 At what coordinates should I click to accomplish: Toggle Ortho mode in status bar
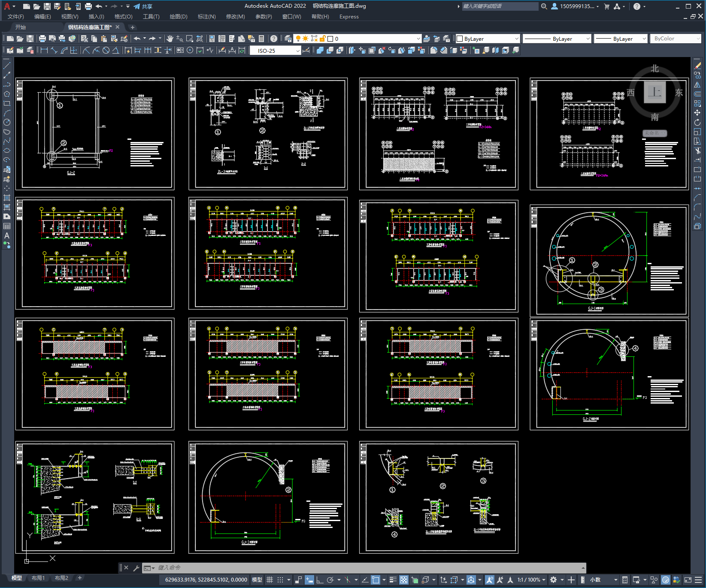click(x=320, y=580)
